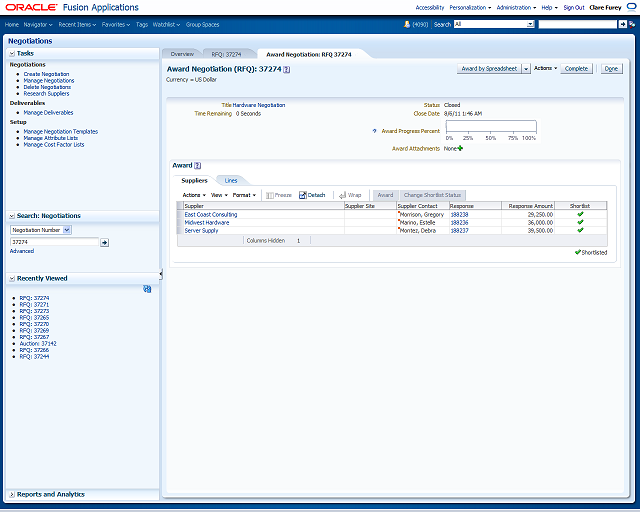Open Create Negotiation task link
The width and height of the screenshot is (640, 512).
tap(47, 74)
